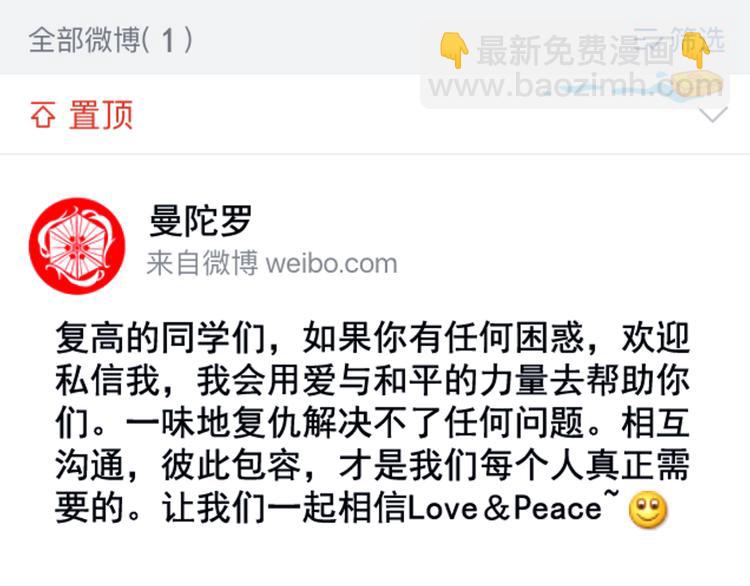Click the weibo.com source link
750x586 pixels.
click(x=331, y=264)
